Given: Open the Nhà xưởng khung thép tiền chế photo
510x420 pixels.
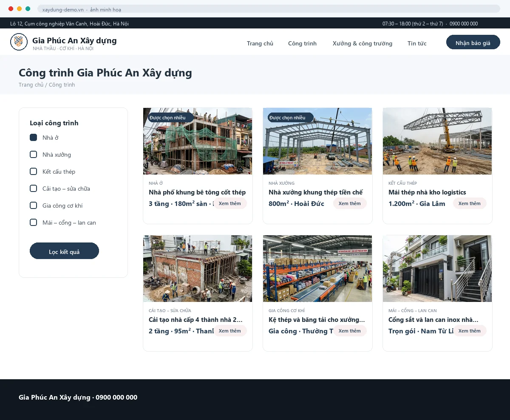Looking at the screenshot, I should coord(317,141).
